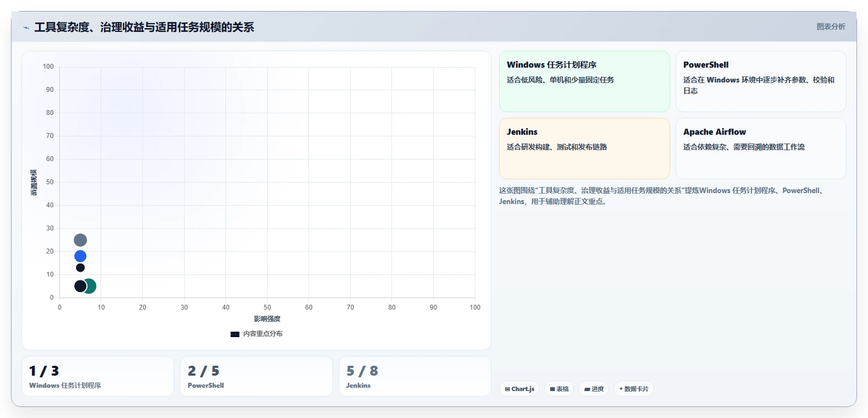868x418 pixels.
Task: Click the 影响强度 x-axis title
Action: [267, 319]
